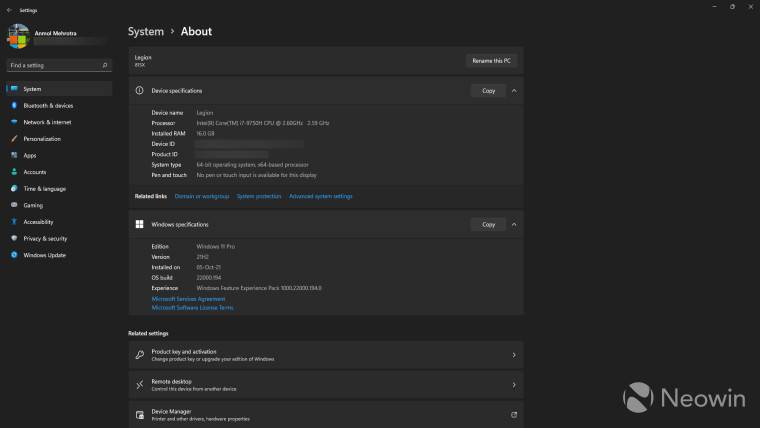Click the Personalization brush icon
Image resolution: width=760 pixels, height=428 pixels.
[x=14, y=139]
